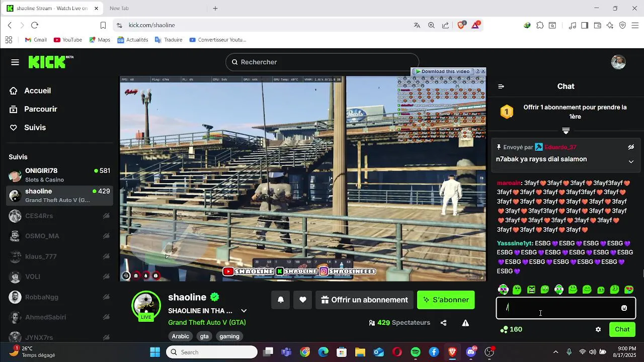The width and height of the screenshot is (644, 362).
Task: Close the Download this video overlay
Action: click(483, 71)
